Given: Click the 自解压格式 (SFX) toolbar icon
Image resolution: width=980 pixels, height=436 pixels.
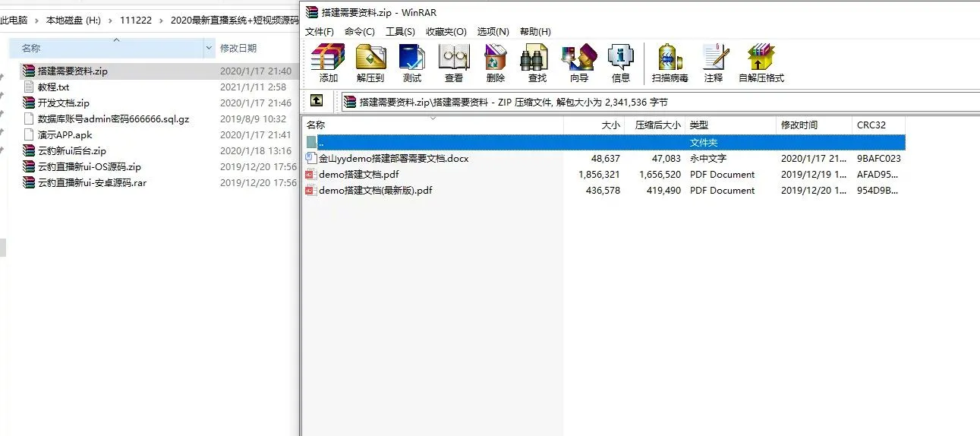Looking at the screenshot, I should [x=761, y=58].
